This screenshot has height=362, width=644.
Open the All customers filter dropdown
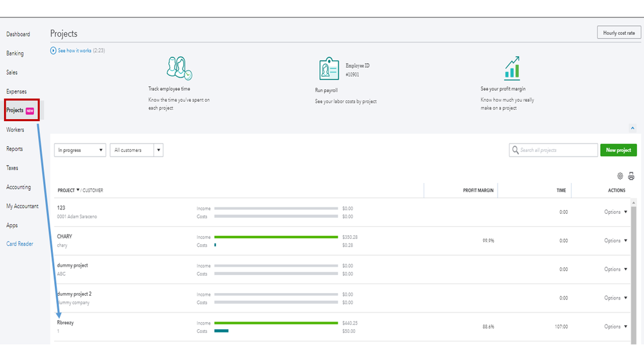(x=137, y=150)
